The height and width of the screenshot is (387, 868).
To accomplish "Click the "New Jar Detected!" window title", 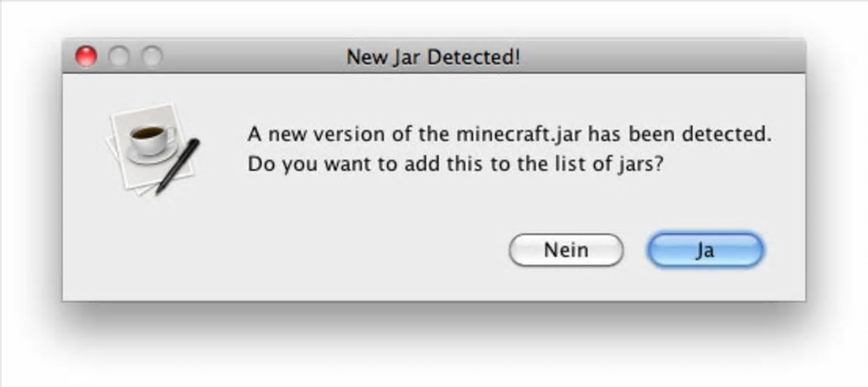I will point(433,57).
